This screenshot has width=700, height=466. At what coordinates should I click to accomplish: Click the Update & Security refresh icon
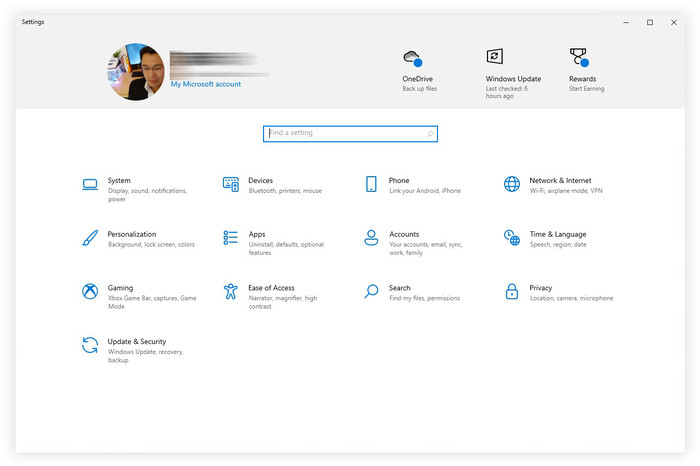[90, 346]
